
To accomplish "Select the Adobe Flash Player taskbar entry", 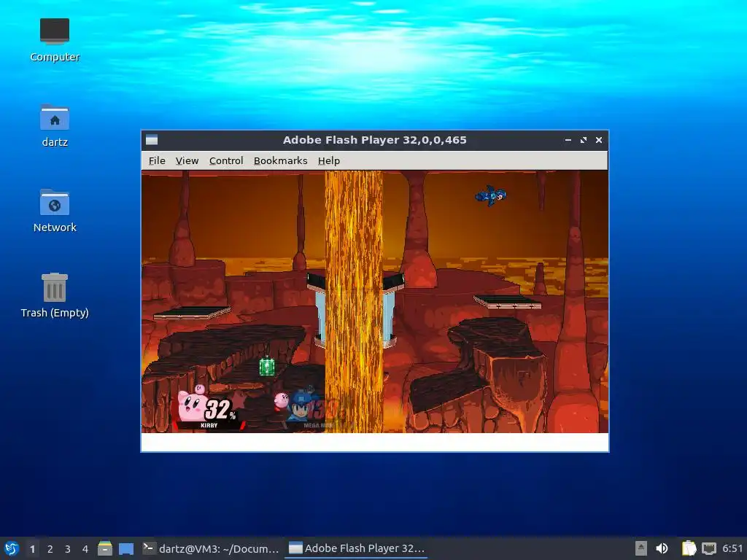I will point(356,548).
